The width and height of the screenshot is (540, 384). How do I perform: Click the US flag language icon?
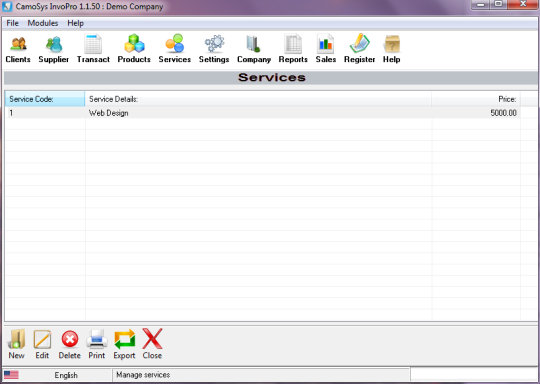pyautogui.click(x=11, y=375)
